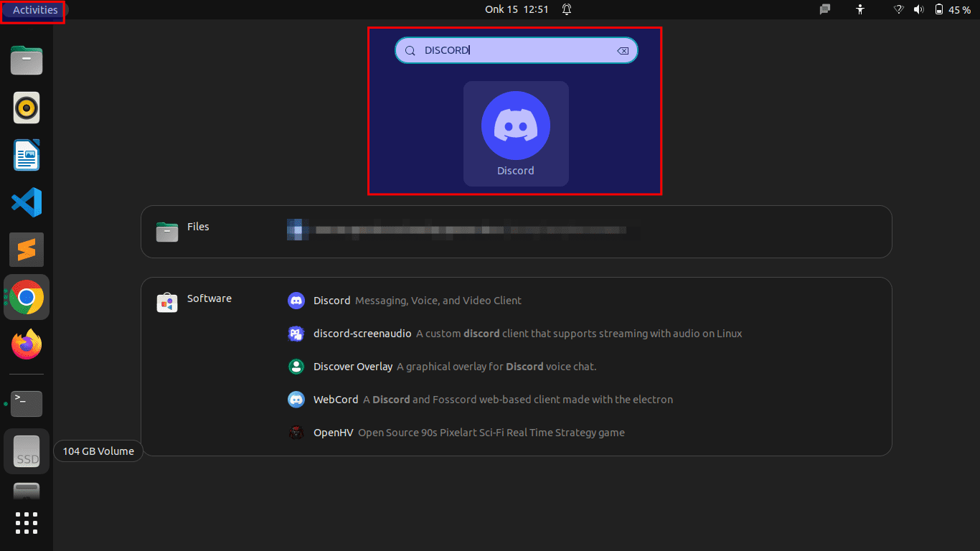This screenshot has width=980, height=551.
Task: Click Activities in the top bar
Action: pos(35,10)
